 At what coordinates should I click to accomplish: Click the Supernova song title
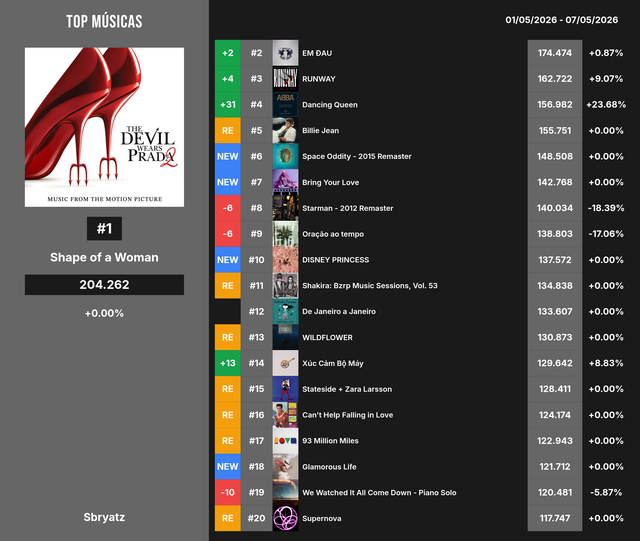322,519
